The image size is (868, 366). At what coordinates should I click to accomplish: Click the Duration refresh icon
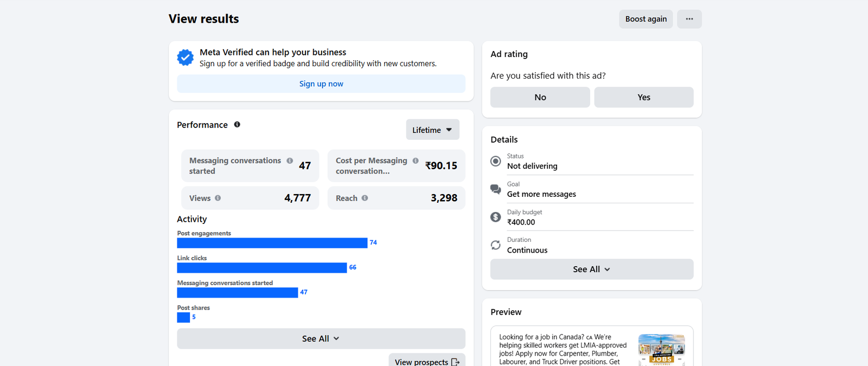495,245
